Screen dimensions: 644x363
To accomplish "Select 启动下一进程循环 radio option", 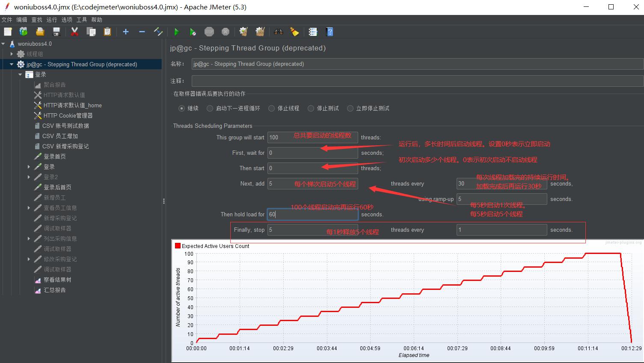I will (210, 108).
